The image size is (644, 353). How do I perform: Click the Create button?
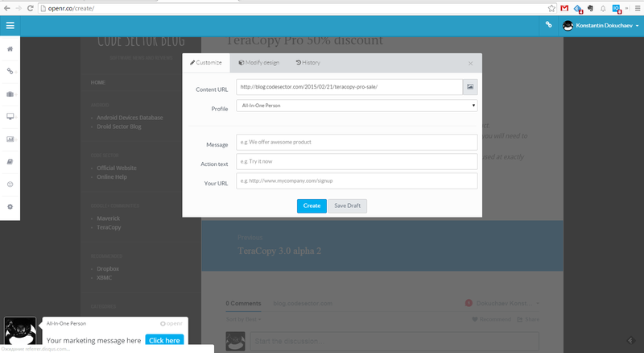click(x=312, y=206)
